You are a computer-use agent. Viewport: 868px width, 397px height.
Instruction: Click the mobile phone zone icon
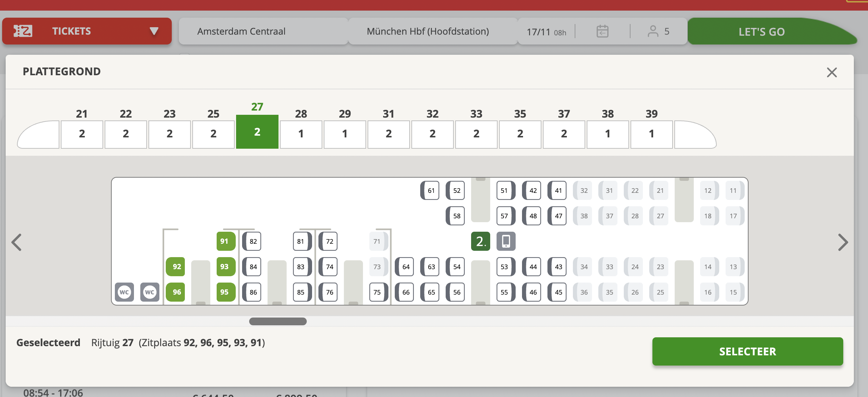click(x=506, y=242)
